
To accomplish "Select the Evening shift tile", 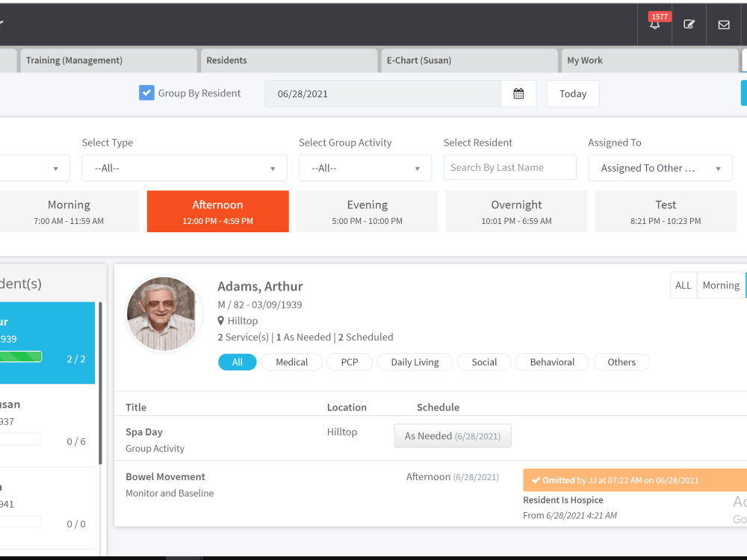I will click(x=368, y=211).
